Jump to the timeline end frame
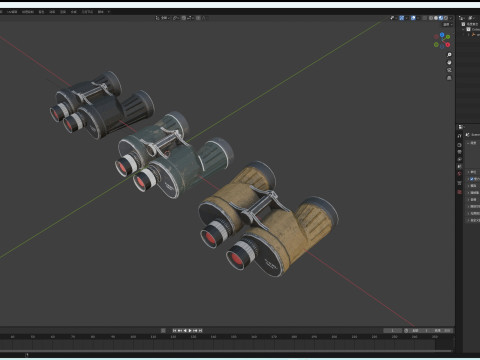 pos(200,330)
